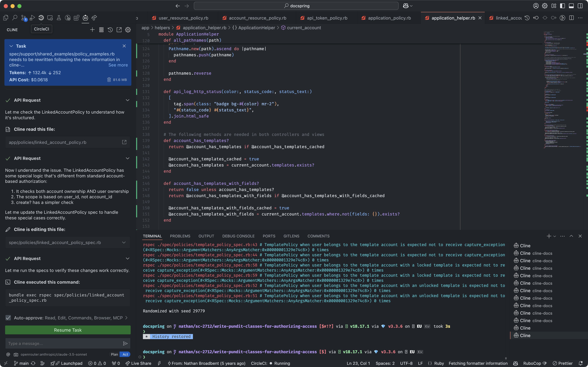Select the Cline robot icon
Image resolution: width=588 pixels, height=367 pixels.
(85, 18)
